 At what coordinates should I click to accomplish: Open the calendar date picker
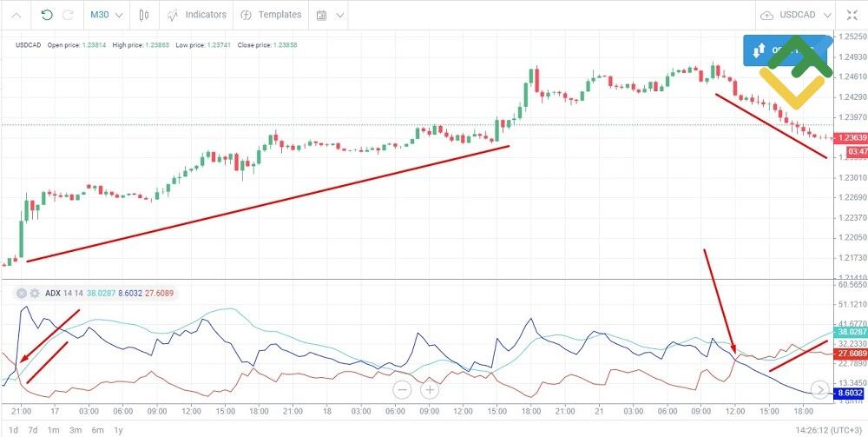(322, 16)
